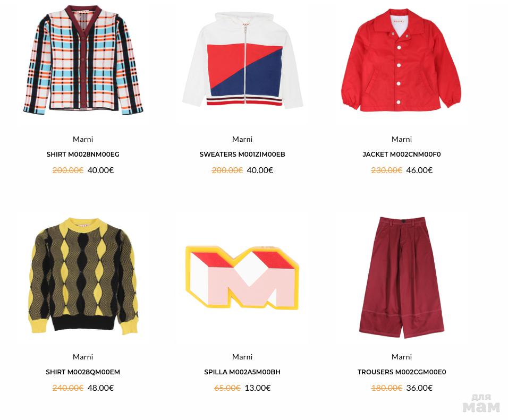The height and width of the screenshot is (420, 508).
Task: Click the 13.00€ sale price of spilla
Action: click(x=258, y=388)
